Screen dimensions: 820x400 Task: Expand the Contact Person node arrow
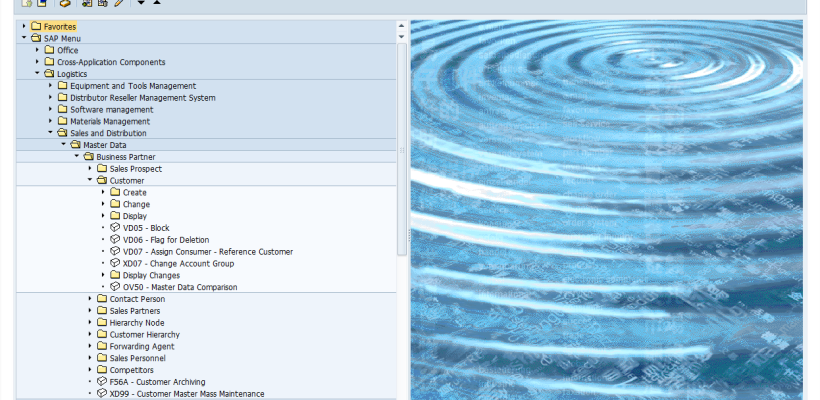pyautogui.click(x=90, y=299)
